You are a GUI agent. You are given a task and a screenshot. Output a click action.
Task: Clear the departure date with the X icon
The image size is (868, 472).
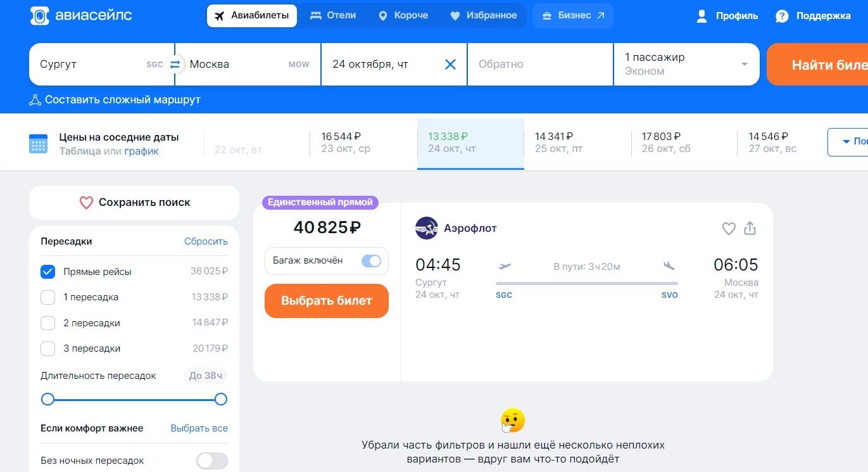(450, 64)
